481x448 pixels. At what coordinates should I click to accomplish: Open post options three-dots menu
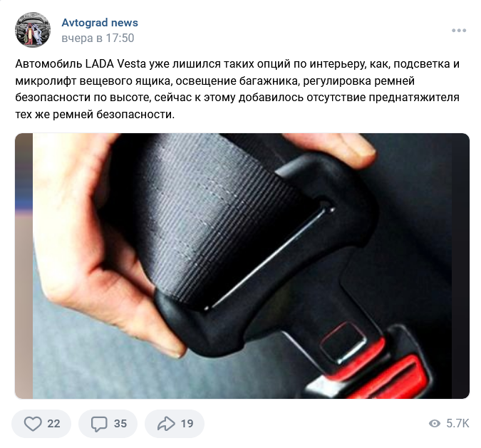pos(459,31)
